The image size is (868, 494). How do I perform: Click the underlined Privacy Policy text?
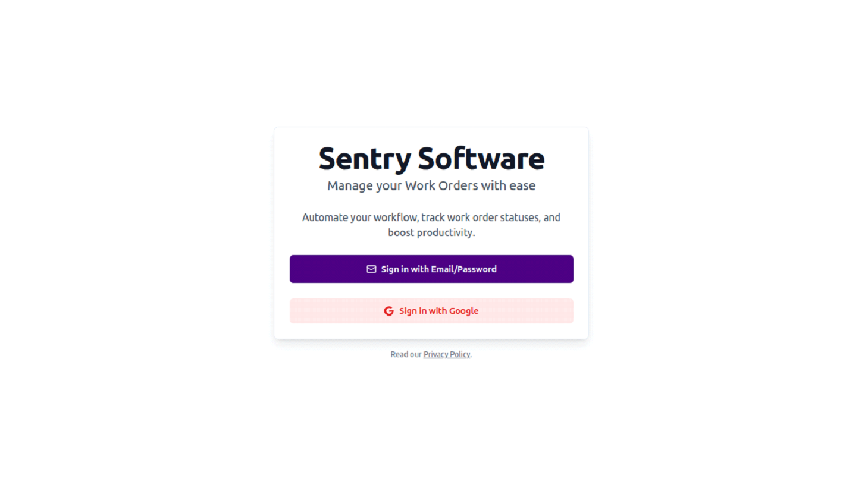[446, 354]
